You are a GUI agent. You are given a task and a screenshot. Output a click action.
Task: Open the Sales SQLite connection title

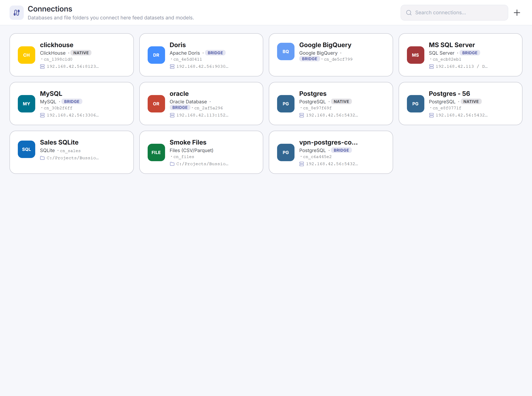tap(59, 142)
